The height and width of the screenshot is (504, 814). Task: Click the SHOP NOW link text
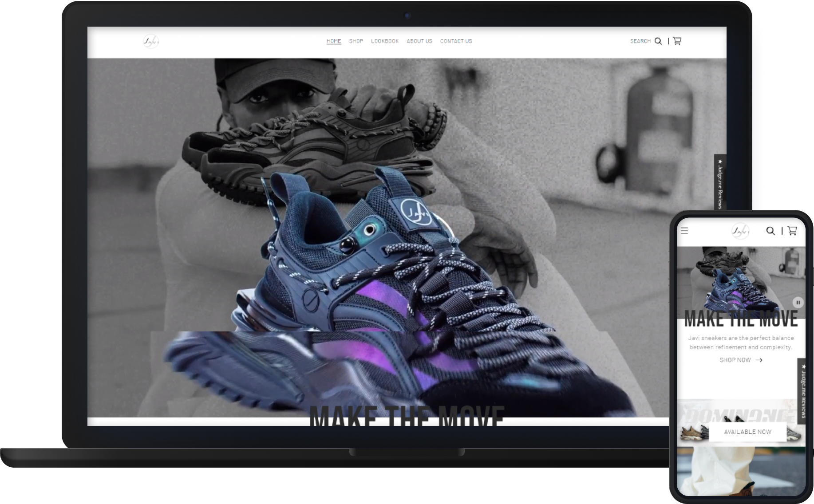[x=735, y=360]
